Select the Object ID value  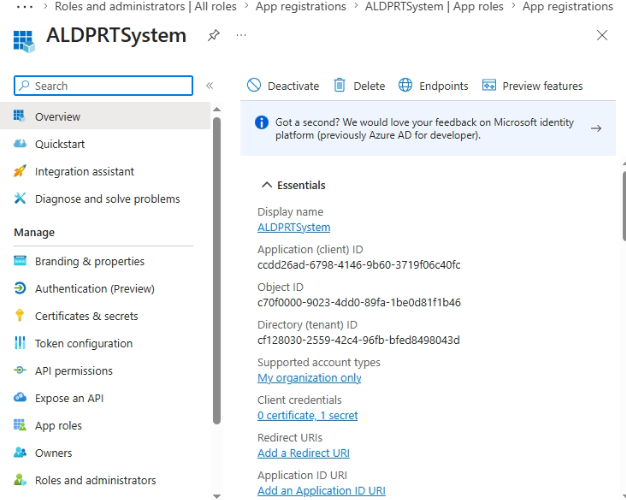359,302
